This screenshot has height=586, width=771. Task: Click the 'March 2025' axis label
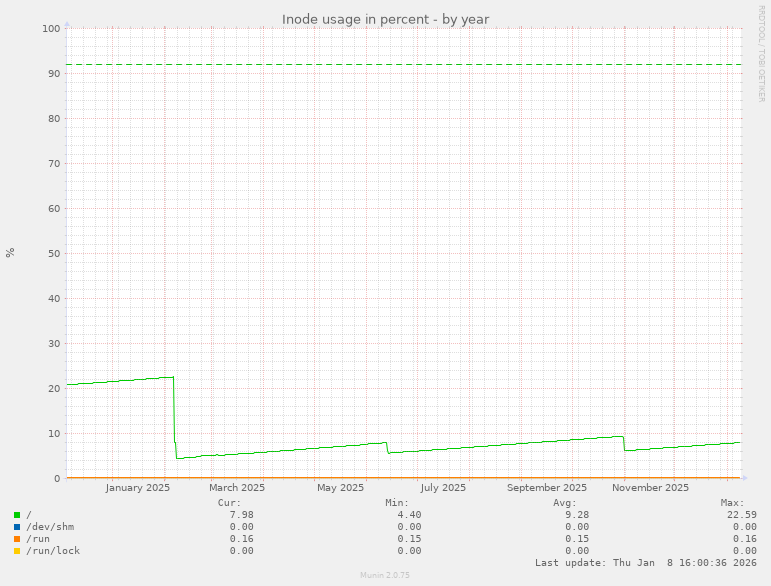pos(237,488)
